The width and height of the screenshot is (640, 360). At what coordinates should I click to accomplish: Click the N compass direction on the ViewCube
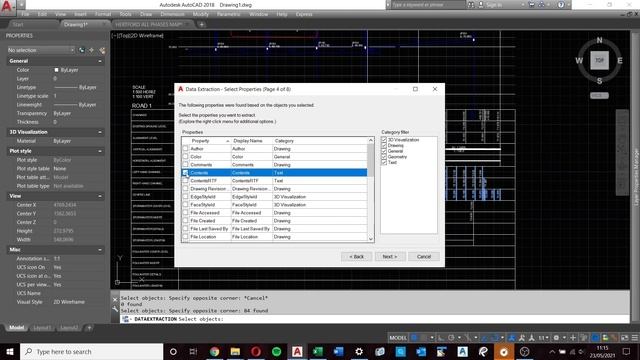(x=599, y=40)
